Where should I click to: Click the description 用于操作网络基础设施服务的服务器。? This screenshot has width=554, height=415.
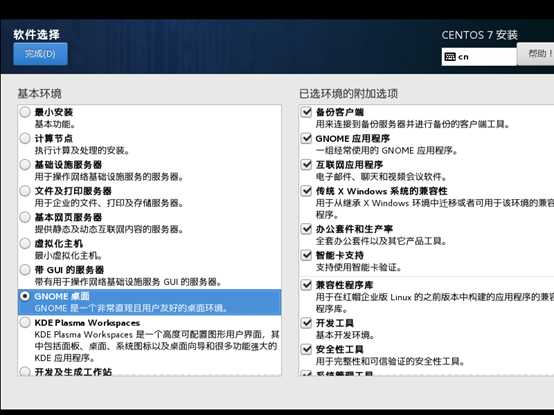pos(109,177)
